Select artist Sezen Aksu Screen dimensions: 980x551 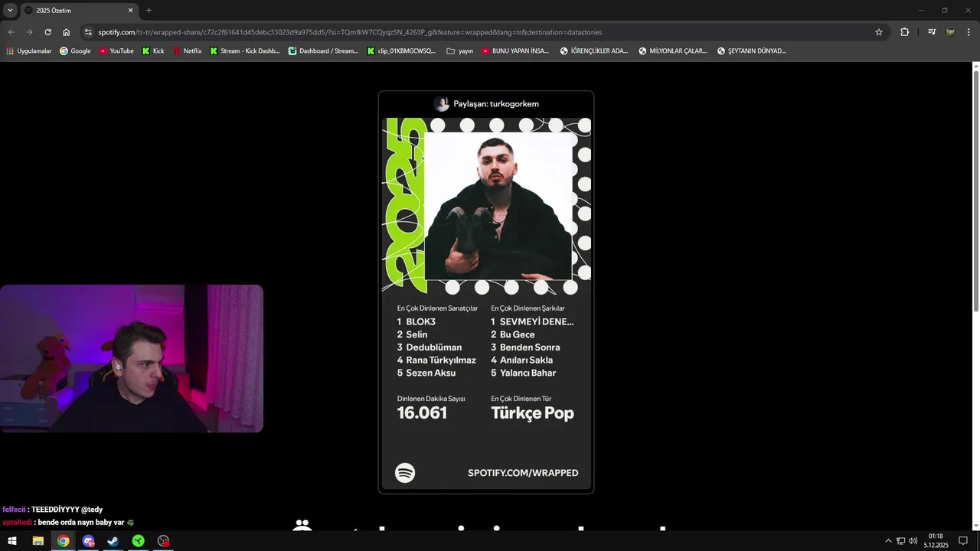[x=431, y=373]
